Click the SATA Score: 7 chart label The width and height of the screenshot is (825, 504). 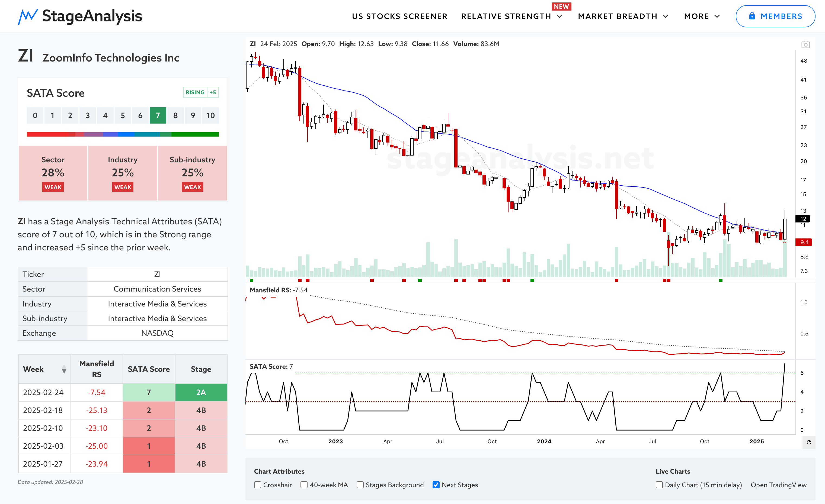tap(271, 367)
